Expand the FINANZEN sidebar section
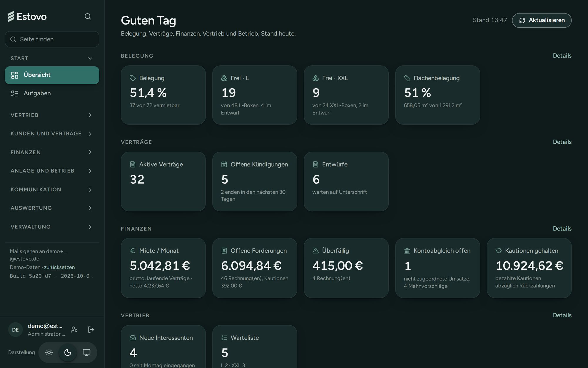 pyautogui.click(x=52, y=152)
